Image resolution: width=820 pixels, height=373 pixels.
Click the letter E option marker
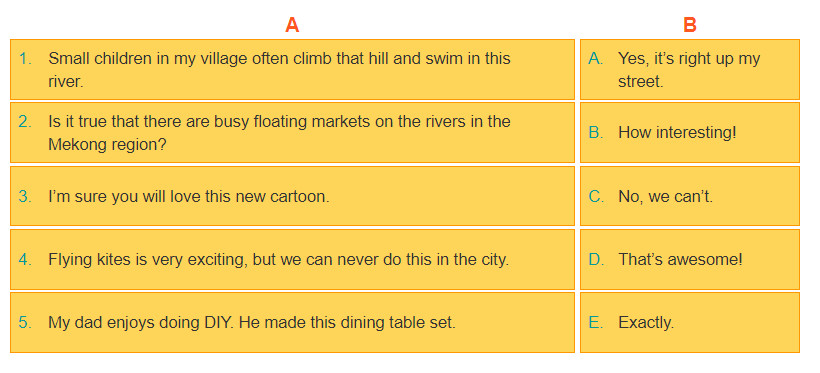[596, 323]
